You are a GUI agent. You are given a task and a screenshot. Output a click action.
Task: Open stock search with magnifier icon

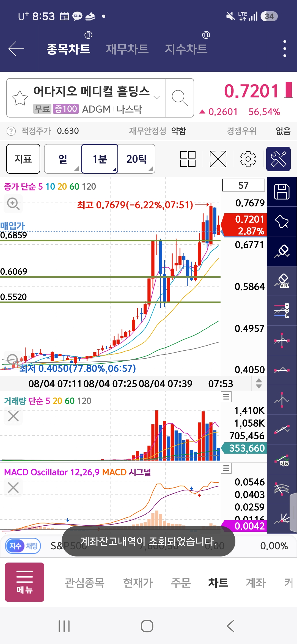180,98
